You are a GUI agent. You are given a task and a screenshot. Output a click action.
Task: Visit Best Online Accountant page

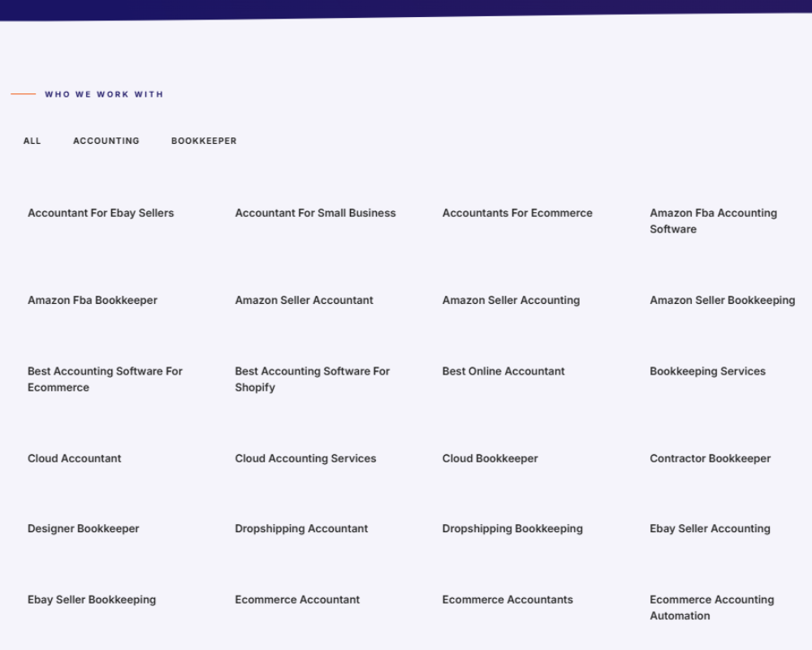[x=503, y=371]
